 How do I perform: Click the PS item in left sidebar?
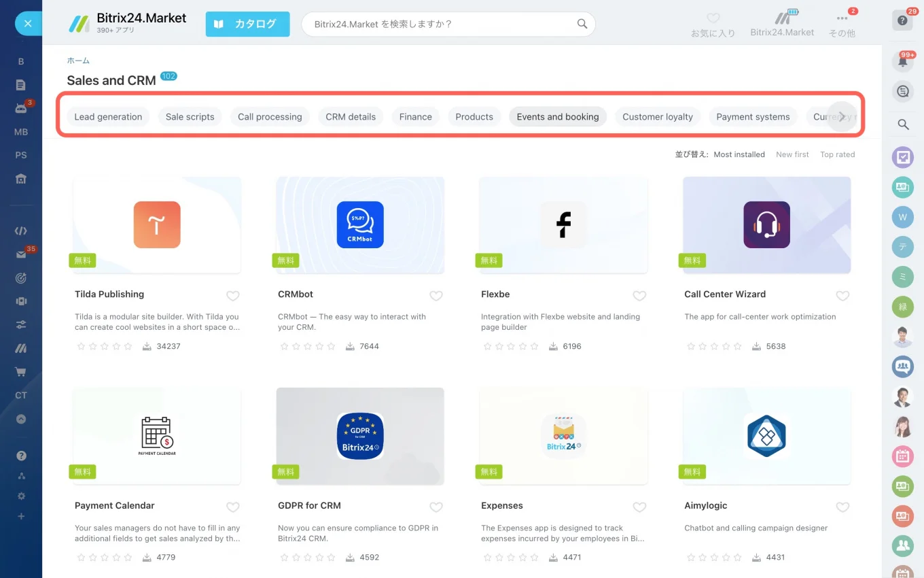click(21, 155)
